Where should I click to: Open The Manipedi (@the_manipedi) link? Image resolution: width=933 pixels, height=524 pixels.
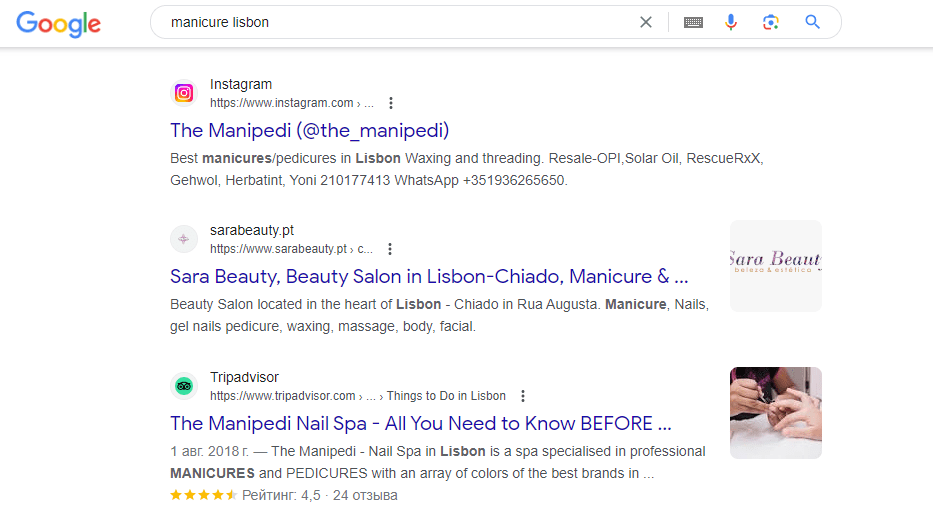click(x=310, y=131)
